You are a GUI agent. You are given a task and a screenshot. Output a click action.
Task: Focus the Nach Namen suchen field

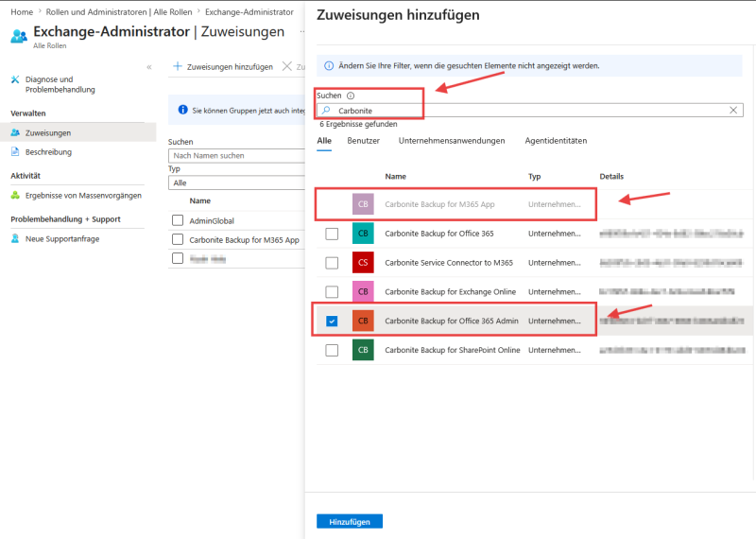click(237, 155)
